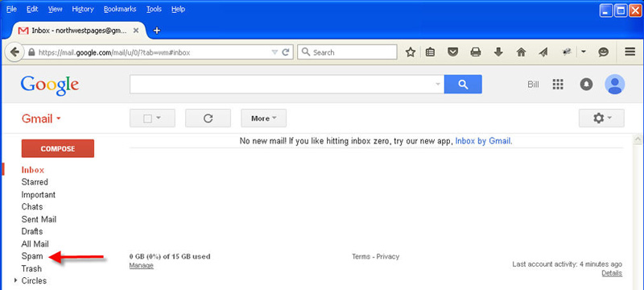Go to Firefox home page icon
This screenshot has height=290, width=644.
[521, 52]
